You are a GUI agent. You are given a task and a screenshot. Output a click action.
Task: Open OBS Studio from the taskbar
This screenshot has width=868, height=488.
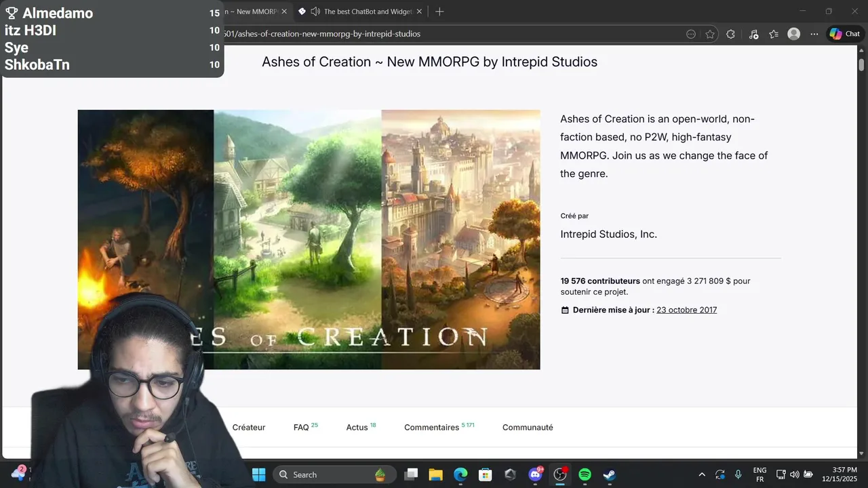(x=560, y=474)
